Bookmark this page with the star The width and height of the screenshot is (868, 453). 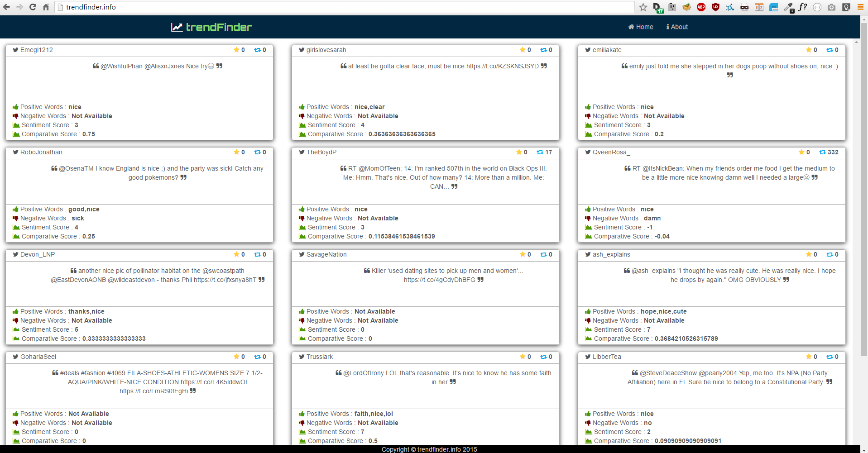pyautogui.click(x=643, y=7)
